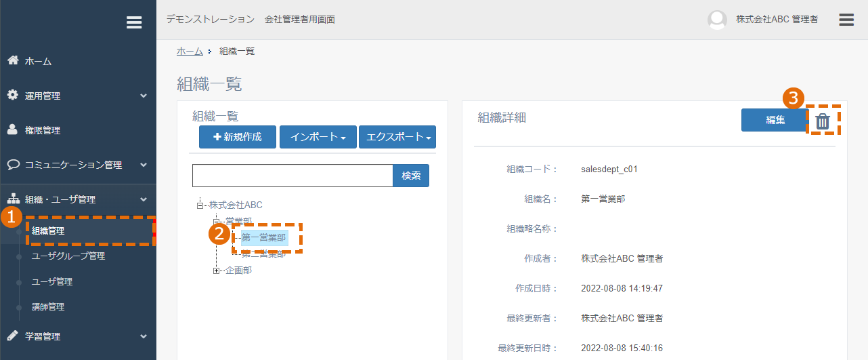868x360 pixels.
Task: Click the salesdept_c01 code value
Action: [x=609, y=169]
